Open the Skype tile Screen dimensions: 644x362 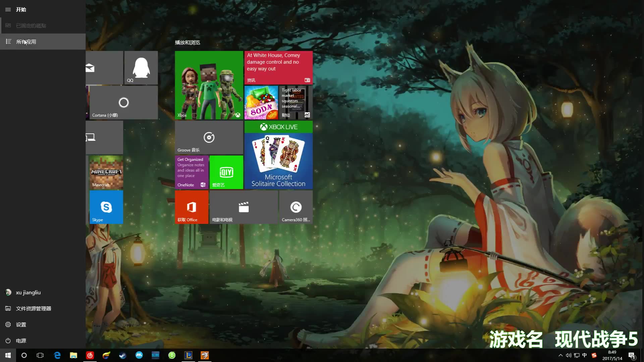[106, 207]
